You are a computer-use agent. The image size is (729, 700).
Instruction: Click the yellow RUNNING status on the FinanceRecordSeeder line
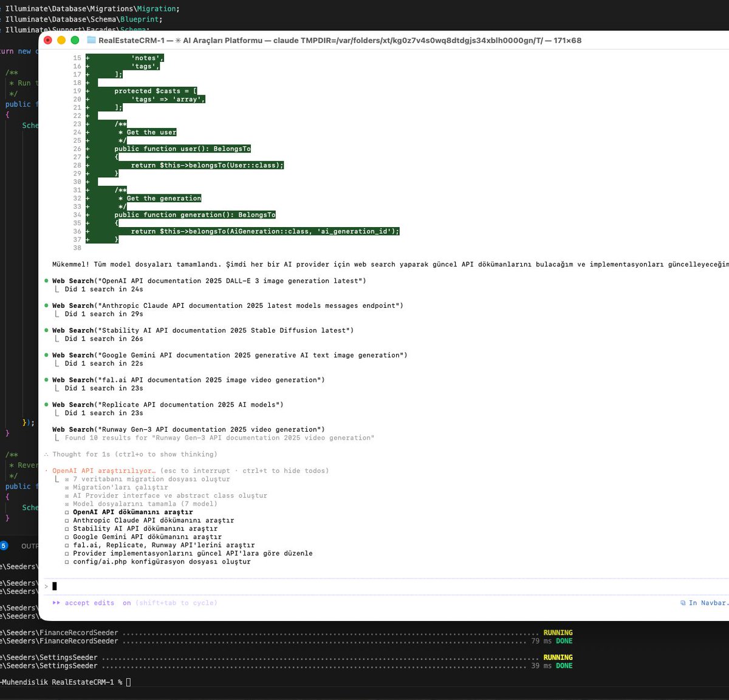[558, 633]
